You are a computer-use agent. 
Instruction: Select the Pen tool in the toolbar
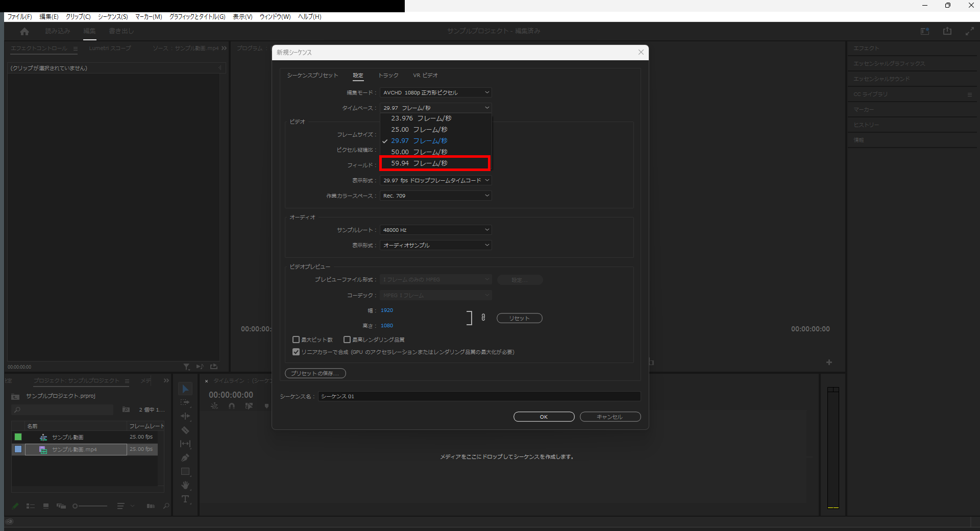(x=185, y=458)
